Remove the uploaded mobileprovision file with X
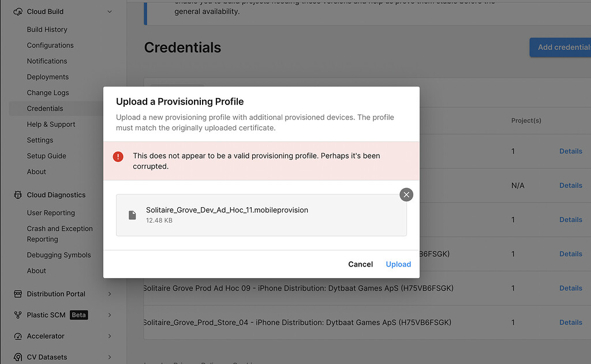Screen dimensions: 591x364 pyautogui.click(x=406, y=194)
